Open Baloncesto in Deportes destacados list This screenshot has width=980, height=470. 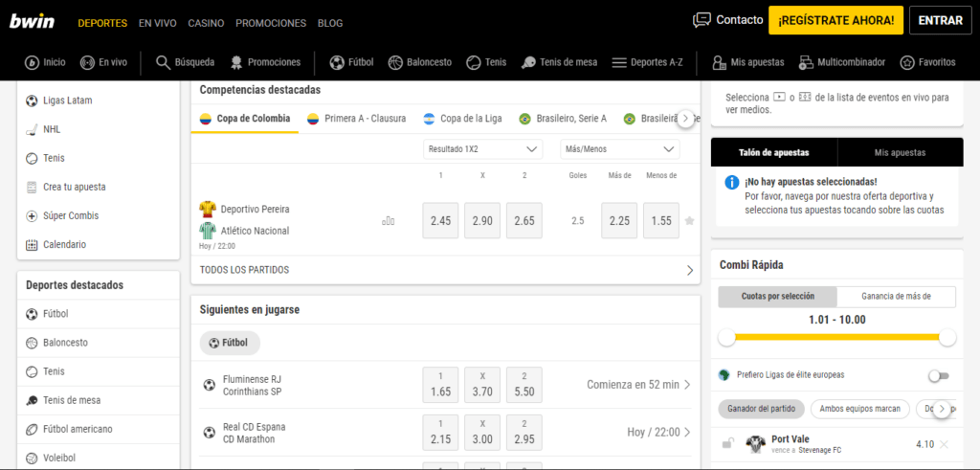tap(99, 343)
